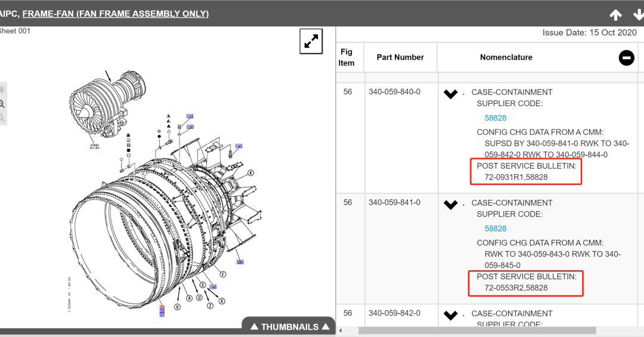Image resolution: width=644 pixels, height=337 pixels.
Task: Click the home icon in diagram toolbar
Action: (2, 89)
